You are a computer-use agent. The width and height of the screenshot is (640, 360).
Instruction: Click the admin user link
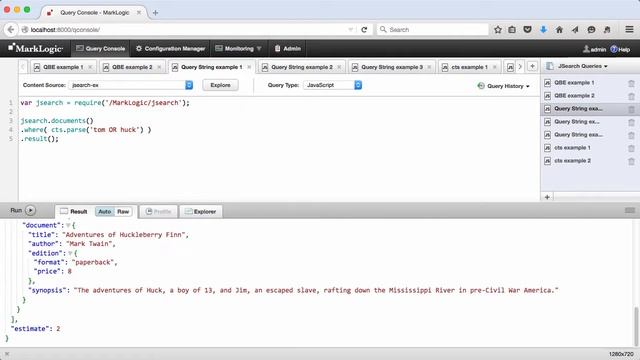coord(594,49)
